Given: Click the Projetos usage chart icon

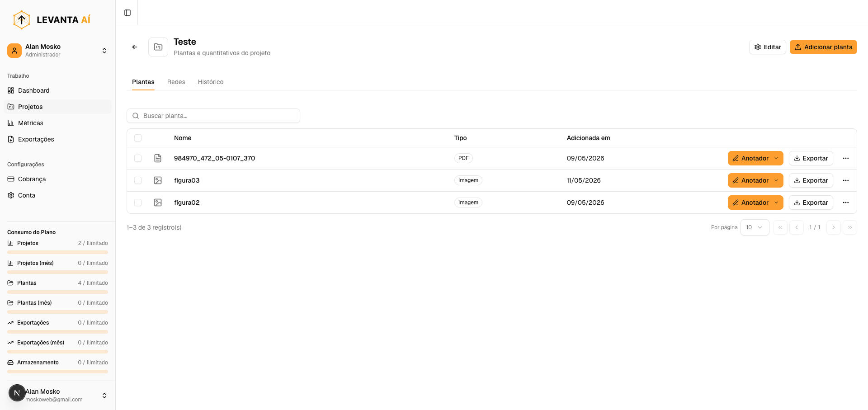Looking at the screenshot, I should (x=10, y=243).
